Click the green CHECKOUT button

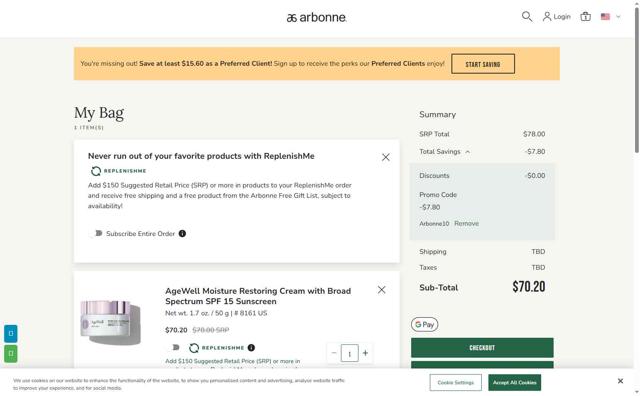click(482, 348)
